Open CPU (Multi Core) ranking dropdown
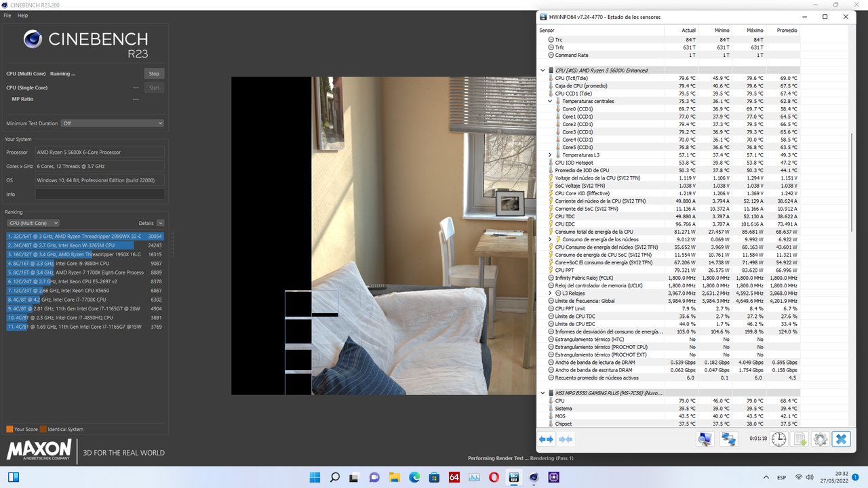Screen dimensions: 868x488 point(33,223)
